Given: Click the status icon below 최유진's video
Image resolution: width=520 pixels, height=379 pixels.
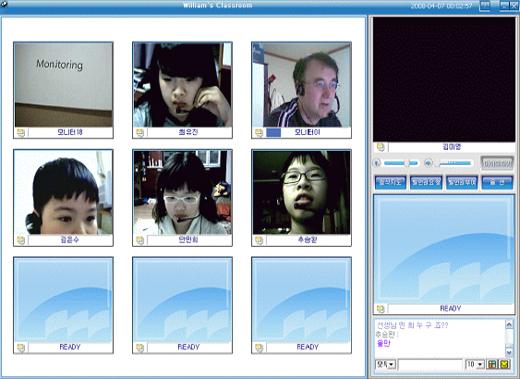Looking at the screenshot, I should 140,133.
